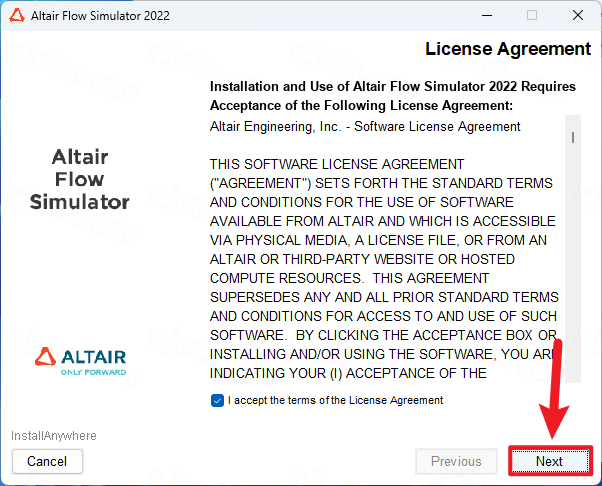Click the Altair icon in the title bar
Screen dimensions: 602x486
click(17, 16)
